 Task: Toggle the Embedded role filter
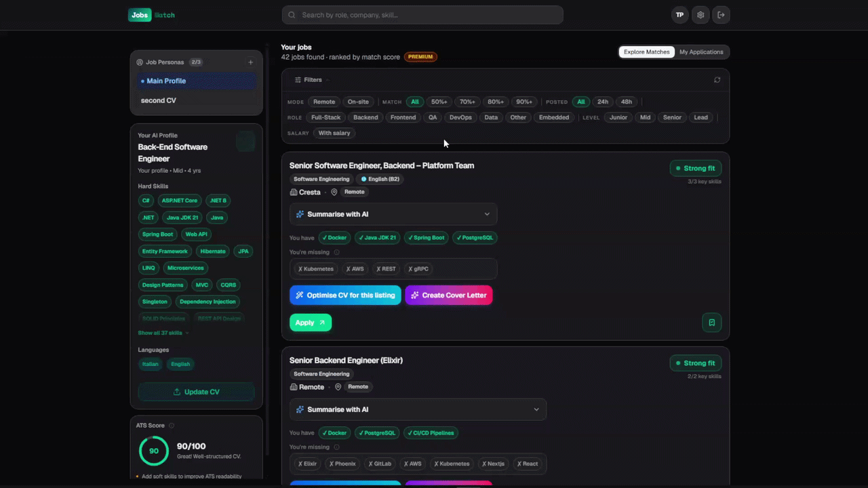tap(554, 117)
